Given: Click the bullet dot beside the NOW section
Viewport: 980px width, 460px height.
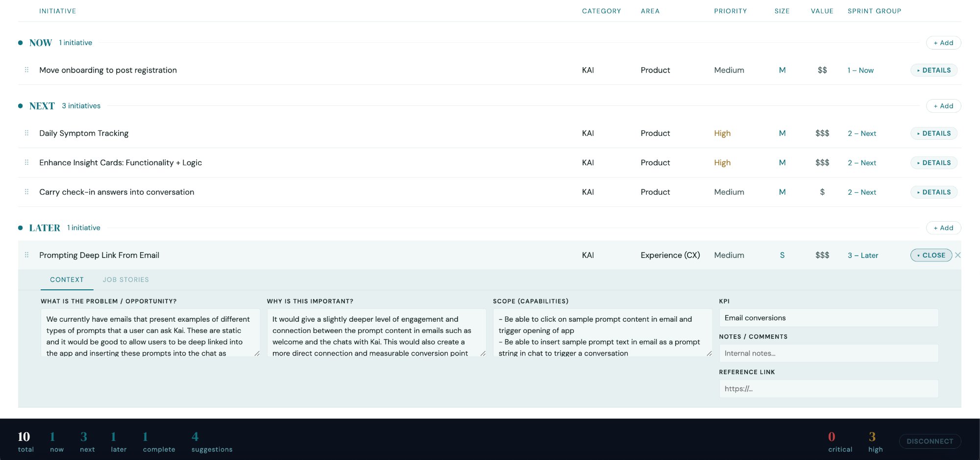Looking at the screenshot, I should point(20,42).
